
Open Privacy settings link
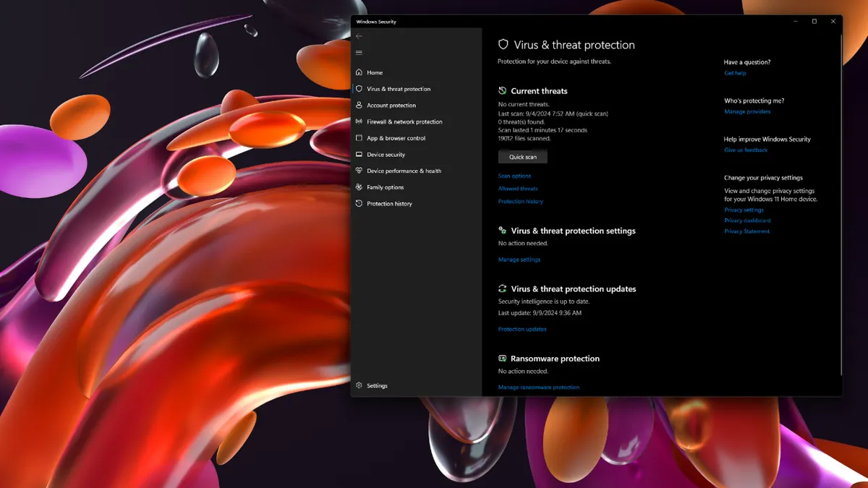coord(744,210)
